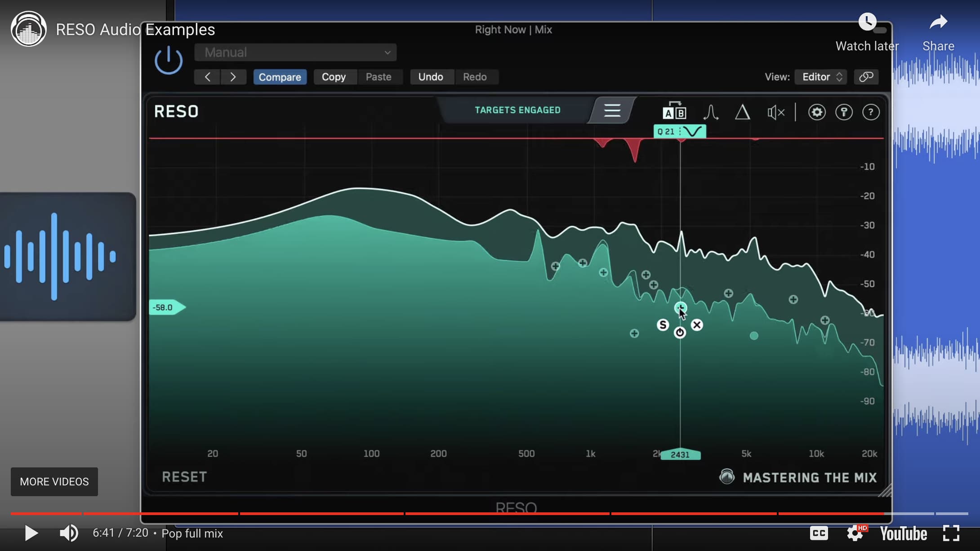
Task: Open the RESO help question icon
Action: [871, 112]
